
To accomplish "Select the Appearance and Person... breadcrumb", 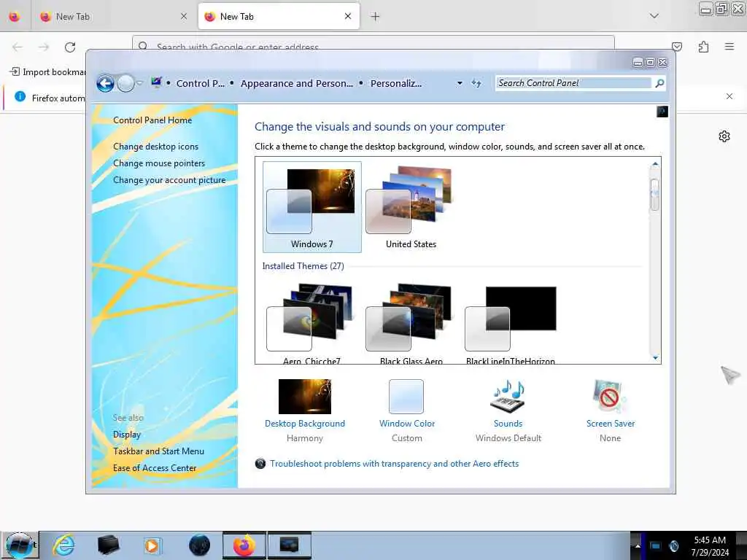I will pyautogui.click(x=297, y=83).
